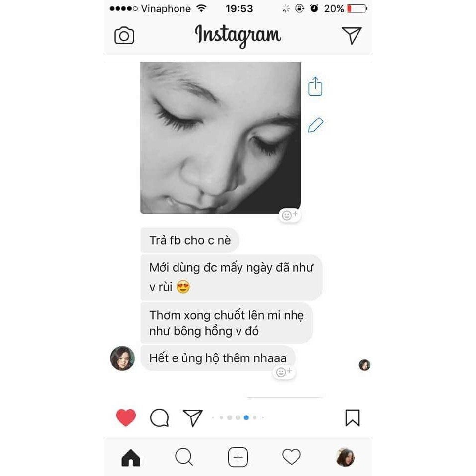Go to Home tab
The width and height of the screenshot is (476, 476).
(131, 457)
